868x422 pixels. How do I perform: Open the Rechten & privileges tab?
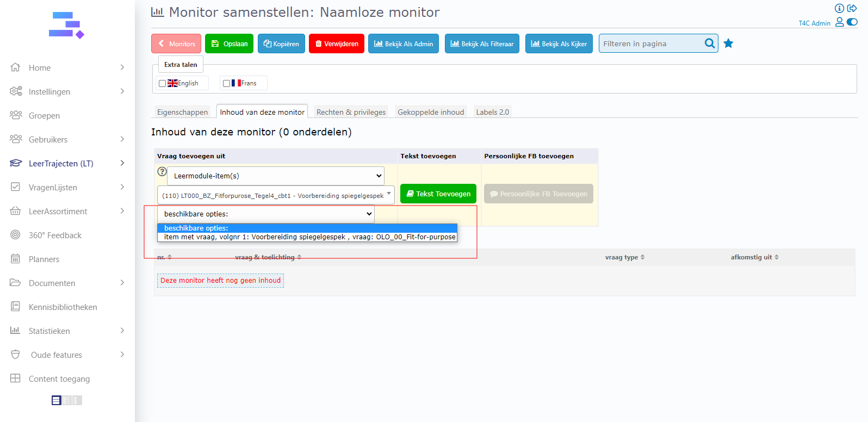351,112
